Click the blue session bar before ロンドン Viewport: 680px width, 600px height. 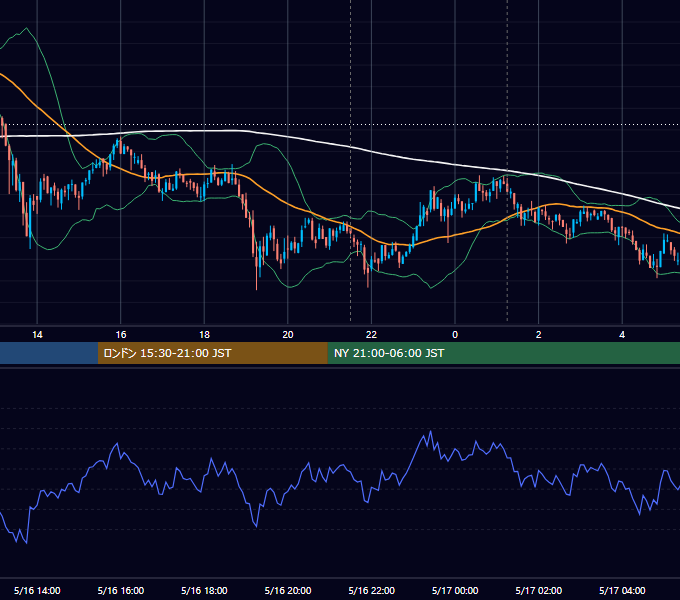[x=49, y=353]
